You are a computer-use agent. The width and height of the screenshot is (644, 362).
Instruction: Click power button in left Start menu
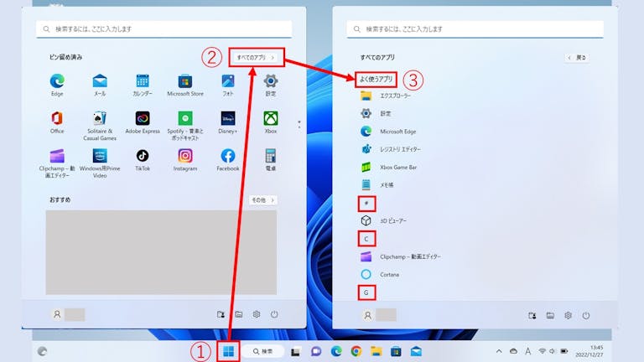[274, 314]
